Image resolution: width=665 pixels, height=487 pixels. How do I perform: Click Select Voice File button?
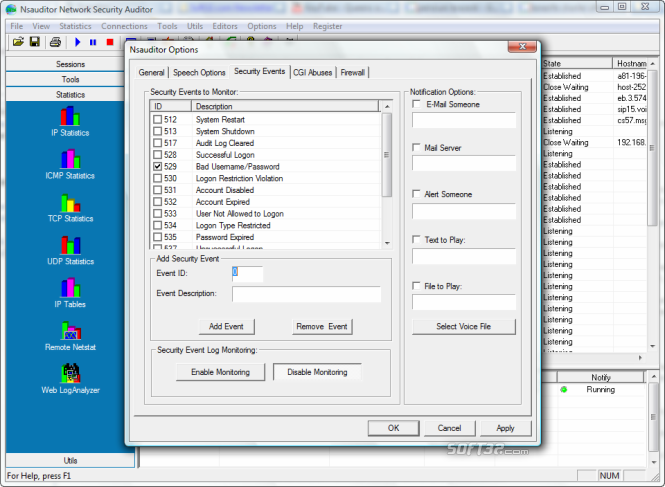point(464,327)
